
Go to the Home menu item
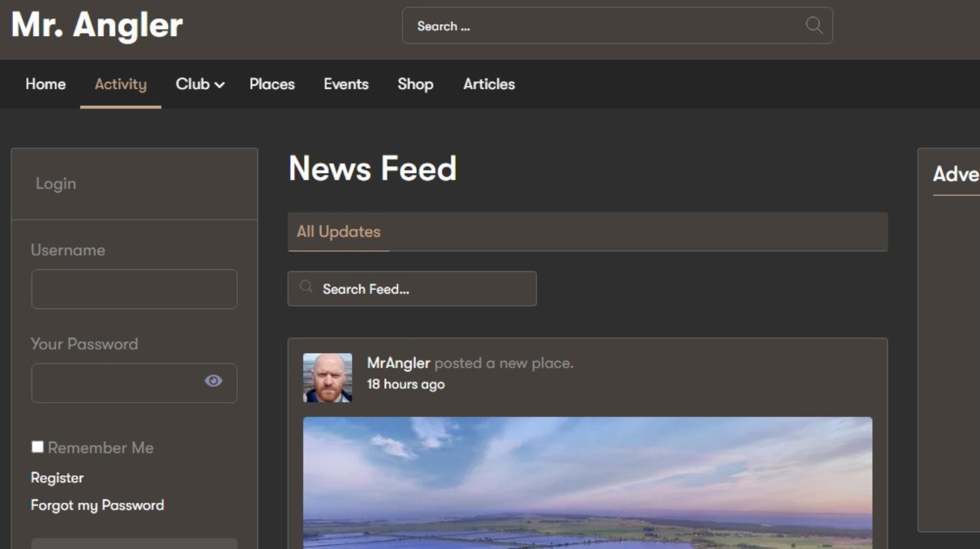(x=46, y=84)
